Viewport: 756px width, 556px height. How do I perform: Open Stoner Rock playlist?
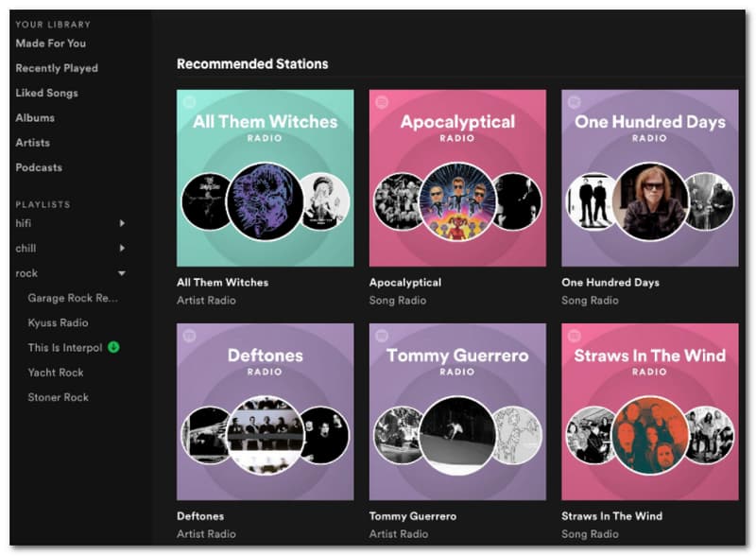[x=58, y=397]
